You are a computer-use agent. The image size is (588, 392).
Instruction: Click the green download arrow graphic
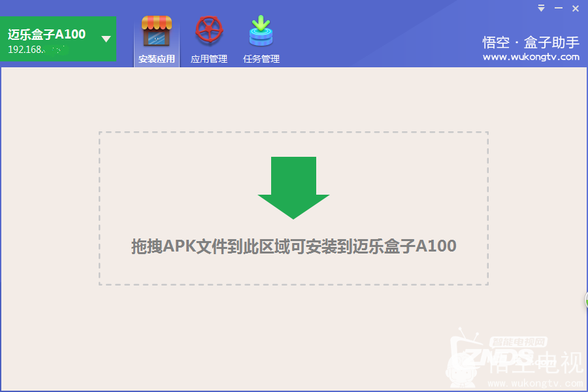tap(293, 188)
